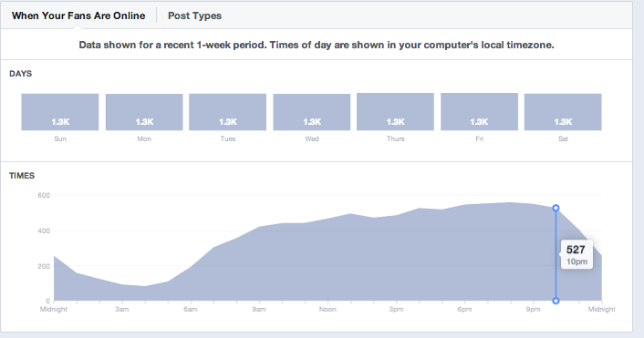The height and width of the screenshot is (338, 644).
Task: Click the bottom circle marker on the axis
Action: pos(556,301)
